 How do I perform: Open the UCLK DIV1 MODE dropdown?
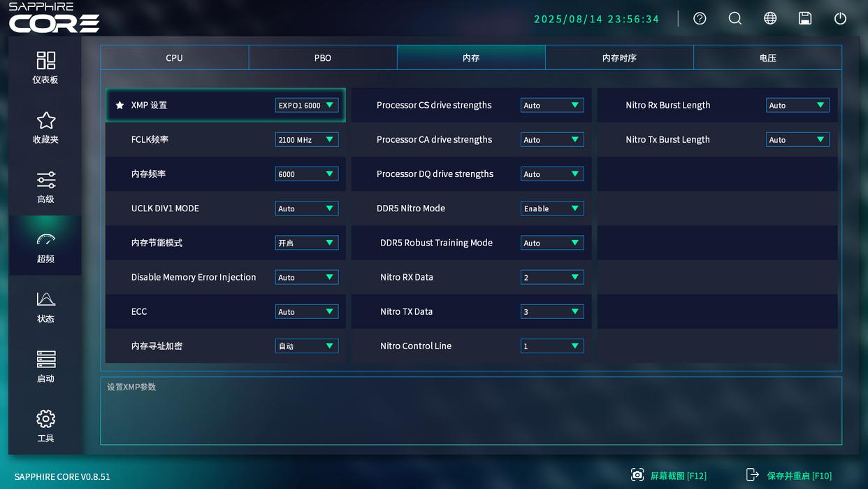[x=307, y=208]
